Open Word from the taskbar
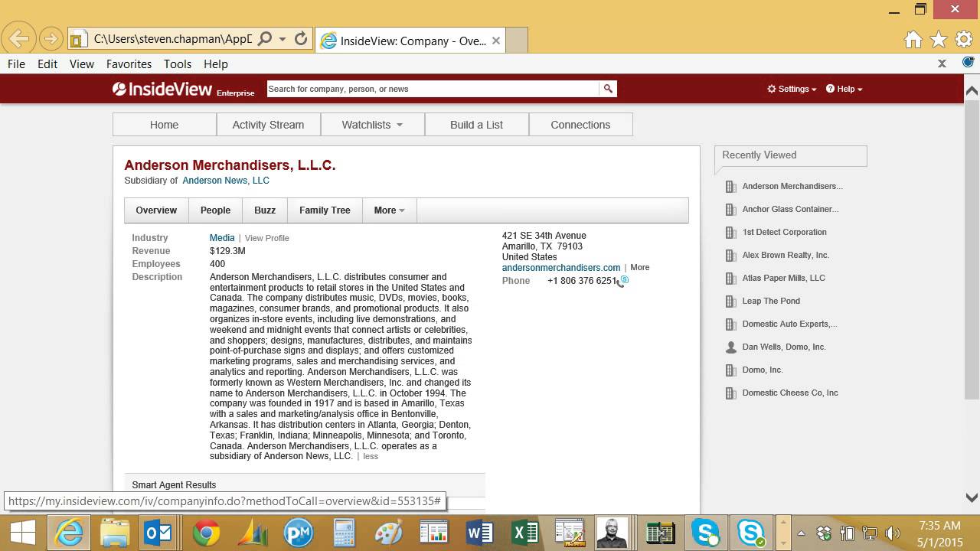This screenshot has width=980, height=551. [x=479, y=533]
